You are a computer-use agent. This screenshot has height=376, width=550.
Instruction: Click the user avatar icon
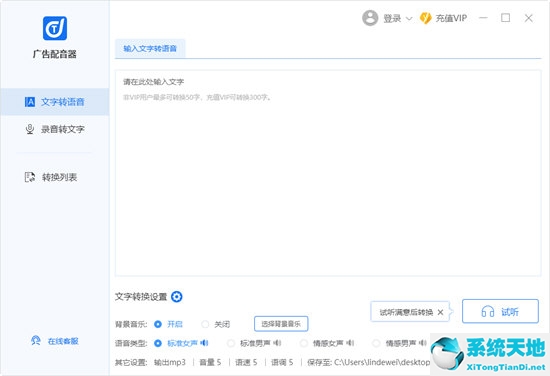[370, 18]
